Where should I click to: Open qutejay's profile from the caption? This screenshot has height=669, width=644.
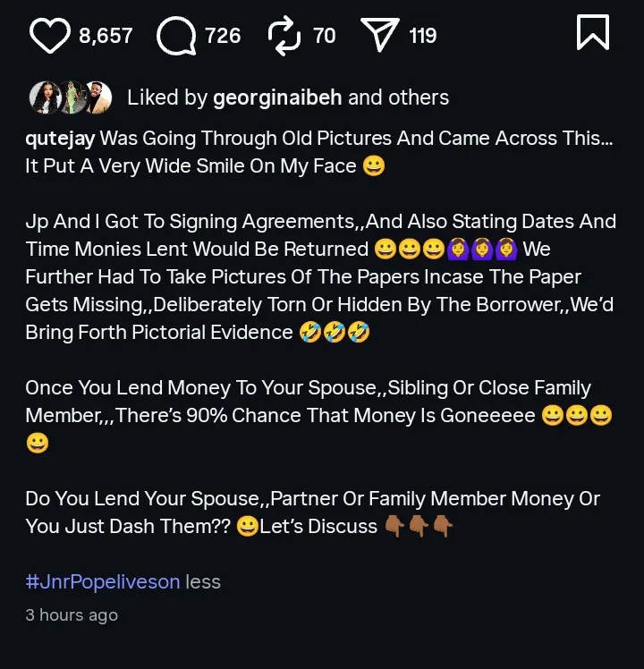click(x=59, y=139)
